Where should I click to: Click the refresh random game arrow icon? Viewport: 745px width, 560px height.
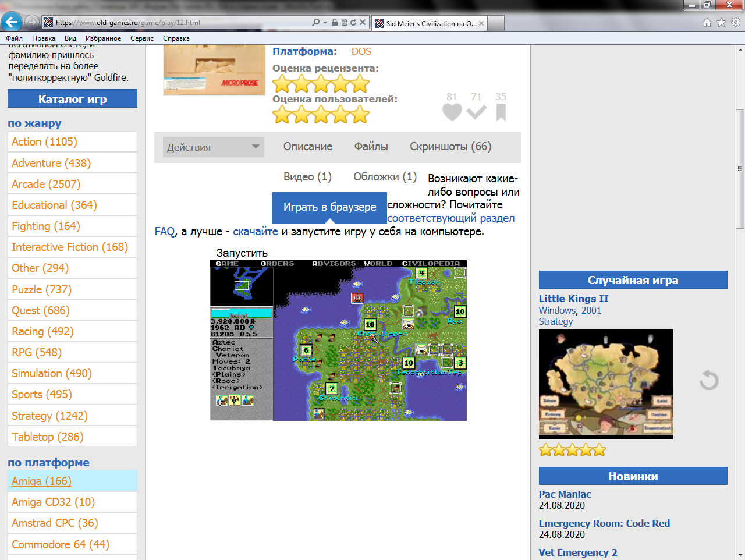709,381
